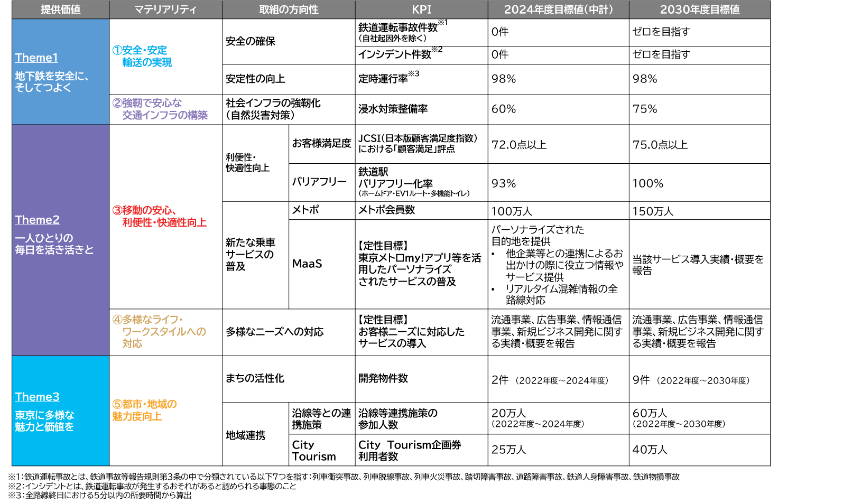Viewport: 843px width, 504px height.
Task: Click footnote ※3 about 全路線終日
Action: tap(100, 496)
